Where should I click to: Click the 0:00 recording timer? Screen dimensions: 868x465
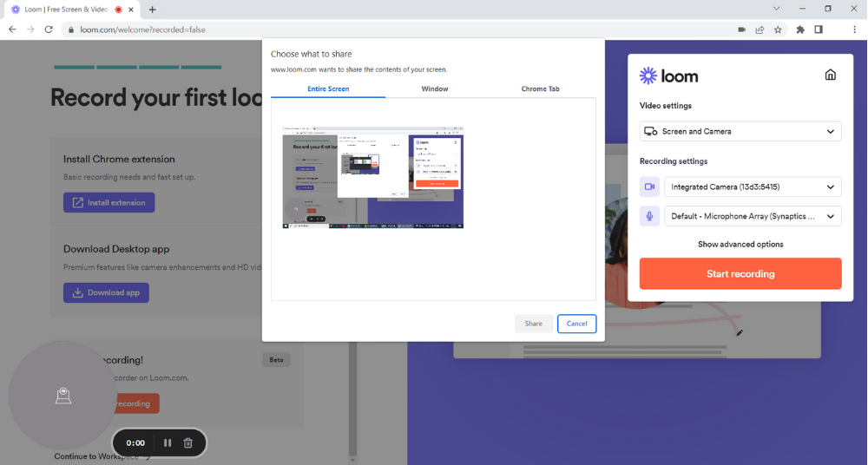[x=135, y=442]
